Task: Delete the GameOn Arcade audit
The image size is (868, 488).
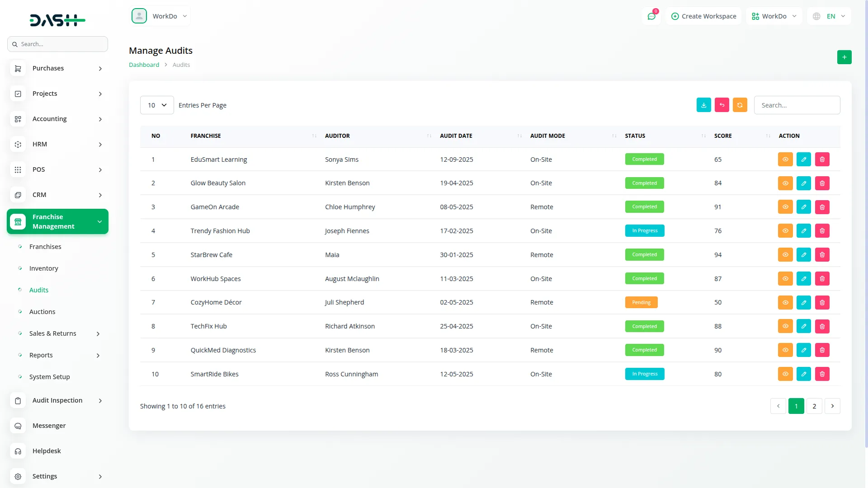Action: click(x=822, y=207)
